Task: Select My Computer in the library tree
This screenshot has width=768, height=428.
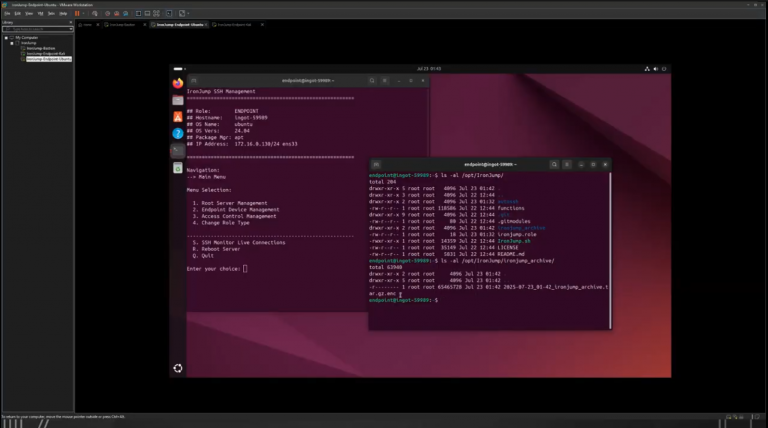Action: coord(26,38)
